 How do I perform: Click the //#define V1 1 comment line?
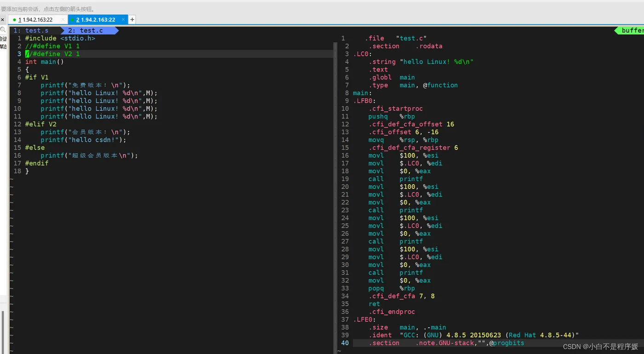coord(52,46)
